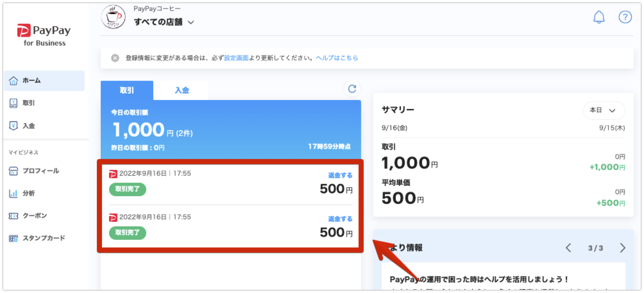Dismiss the registration info notice
644x293 pixels.
[115, 58]
